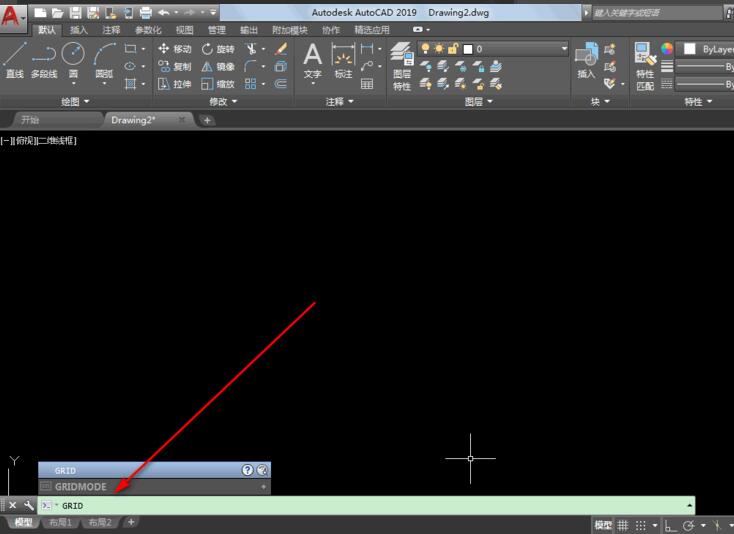Open Layer Properties (图层特性) manager

(402, 66)
